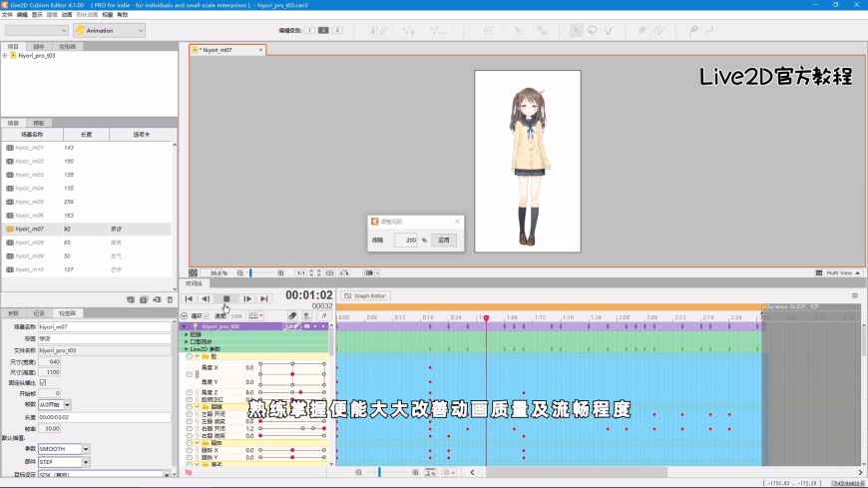Open the timeline hamburger menu icon

(x=855, y=295)
